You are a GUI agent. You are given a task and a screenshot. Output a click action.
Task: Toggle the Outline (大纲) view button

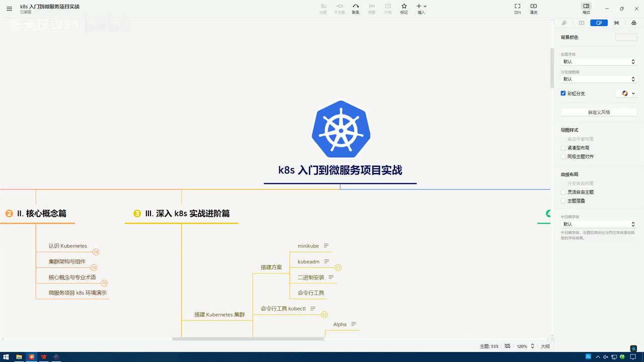click(545, 346)
